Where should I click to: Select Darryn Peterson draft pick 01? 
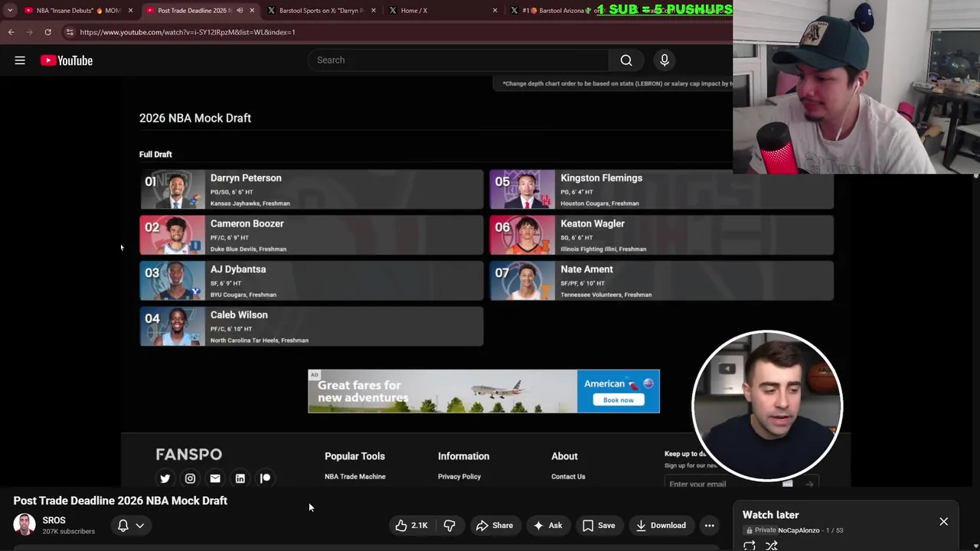[x=312, y=190]
